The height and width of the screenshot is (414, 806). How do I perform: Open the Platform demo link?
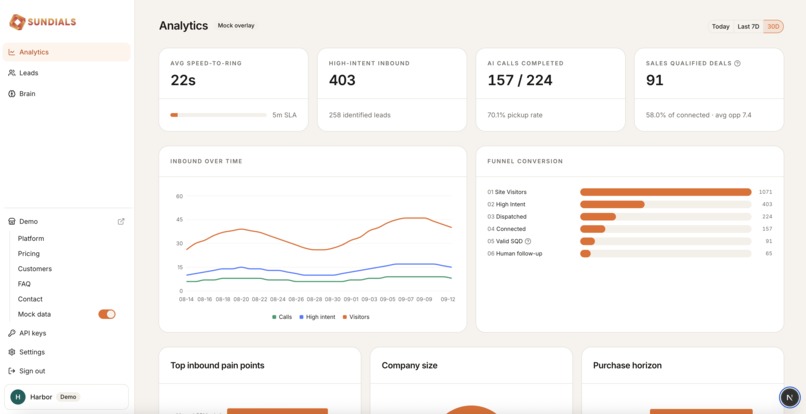point(31,239)
